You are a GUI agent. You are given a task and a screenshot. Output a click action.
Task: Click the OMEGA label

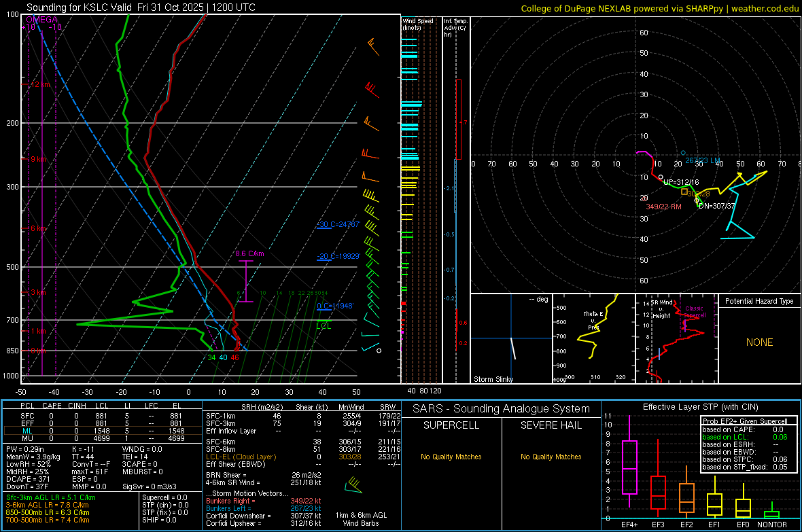click(x=42, y=20)
